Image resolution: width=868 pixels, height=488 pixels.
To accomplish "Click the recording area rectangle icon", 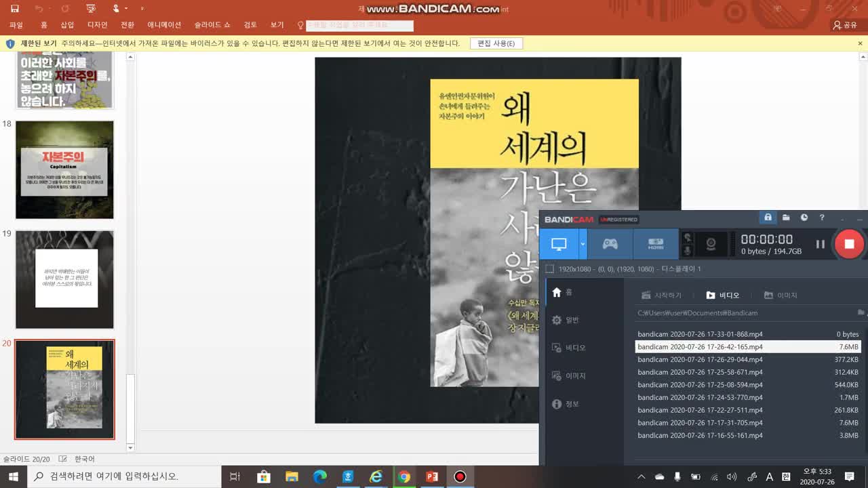I will point(550,269).
